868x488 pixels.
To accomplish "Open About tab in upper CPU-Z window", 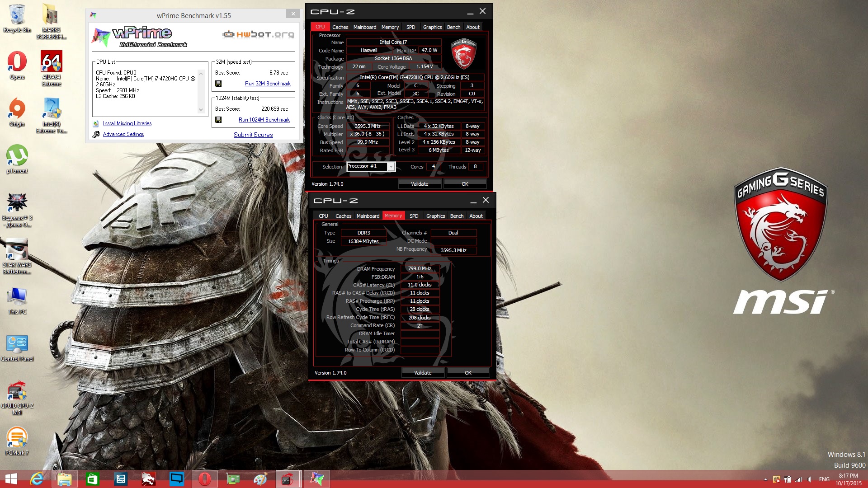I will point(473,27).
